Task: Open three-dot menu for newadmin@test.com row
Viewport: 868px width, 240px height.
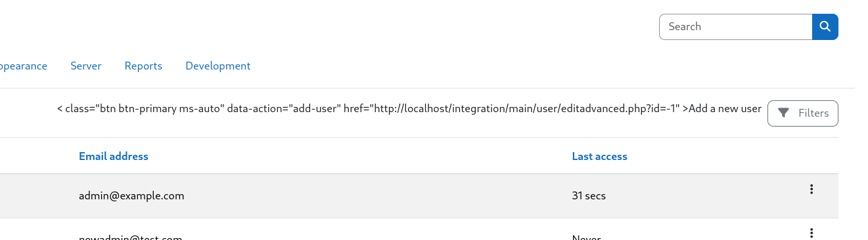Action: pos(811,233)
